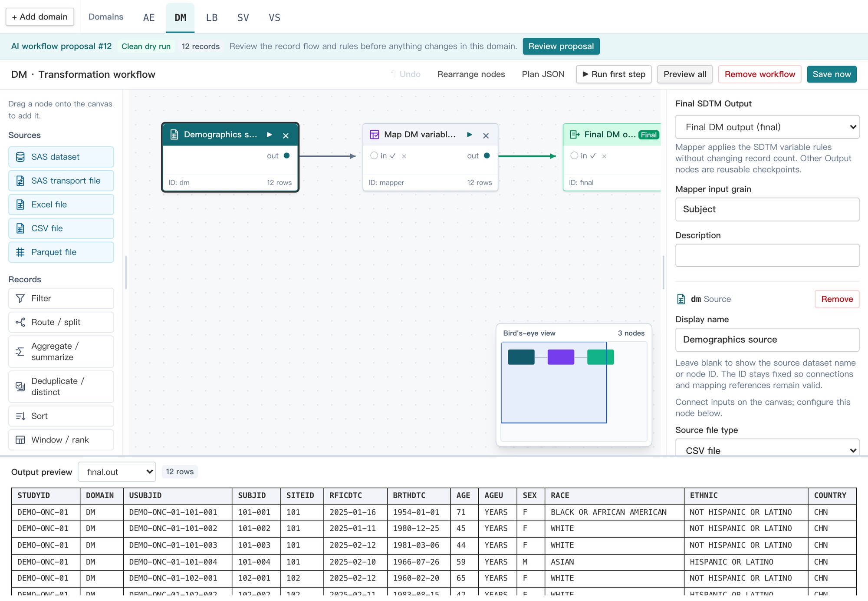
Task: Click the Demographics source node file icon
Action: pos(174,135)
